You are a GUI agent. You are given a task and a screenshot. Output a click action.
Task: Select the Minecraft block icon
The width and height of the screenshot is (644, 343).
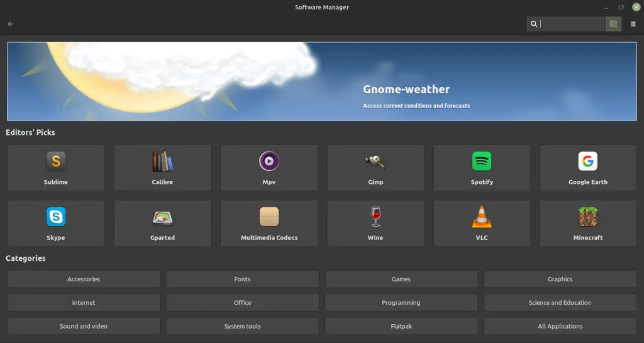click(x=588, y=217)
